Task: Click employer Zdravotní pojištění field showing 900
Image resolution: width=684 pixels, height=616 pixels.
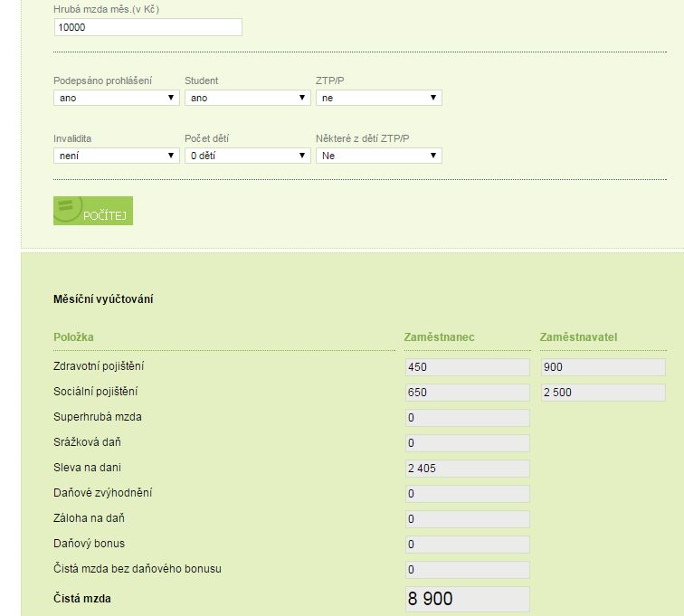Action: click(602, 367)
